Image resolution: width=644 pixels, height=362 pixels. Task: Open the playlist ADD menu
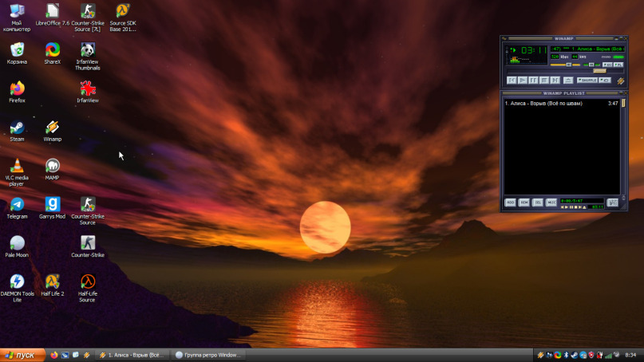[510, 203]
